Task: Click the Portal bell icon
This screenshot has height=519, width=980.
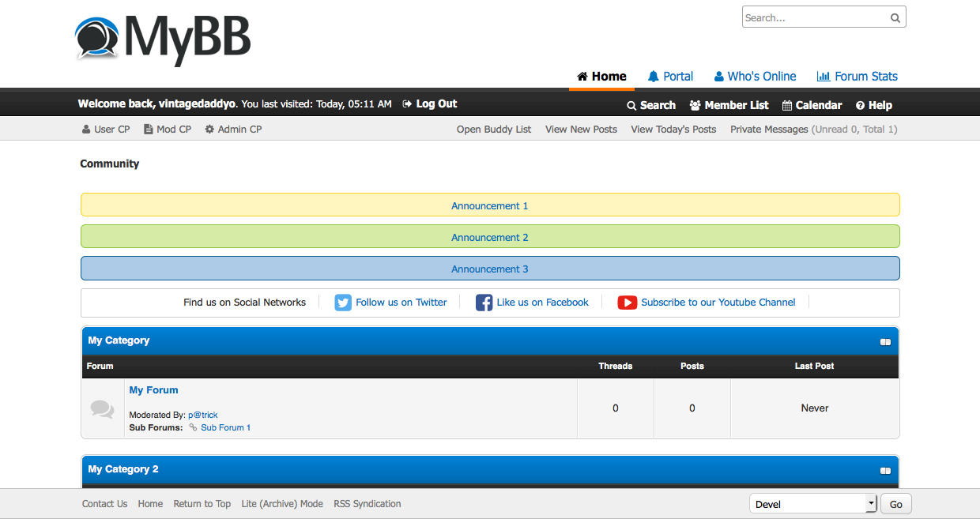Action: pos(653,77)
